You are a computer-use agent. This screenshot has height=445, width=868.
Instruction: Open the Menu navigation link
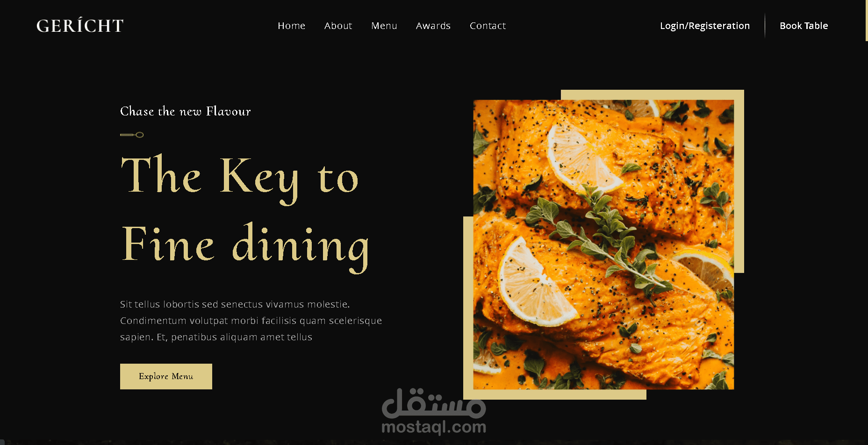click(x=384, y=26)
